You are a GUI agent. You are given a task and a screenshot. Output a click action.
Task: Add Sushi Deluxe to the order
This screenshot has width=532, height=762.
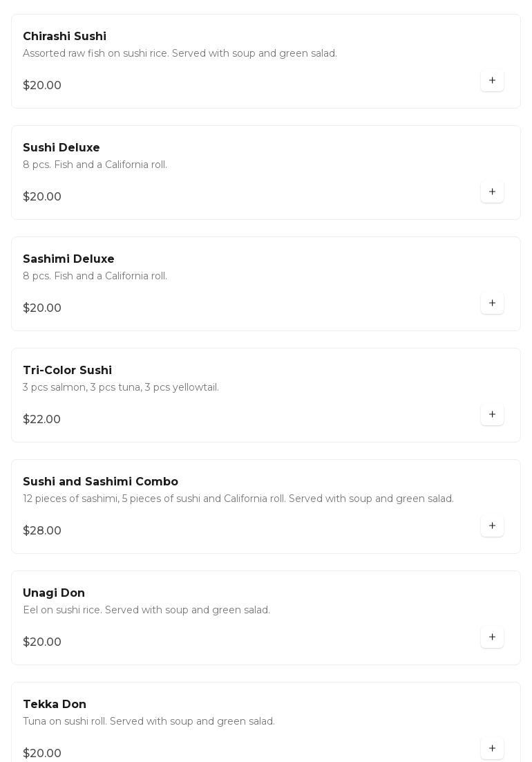(x=492, y=192)
